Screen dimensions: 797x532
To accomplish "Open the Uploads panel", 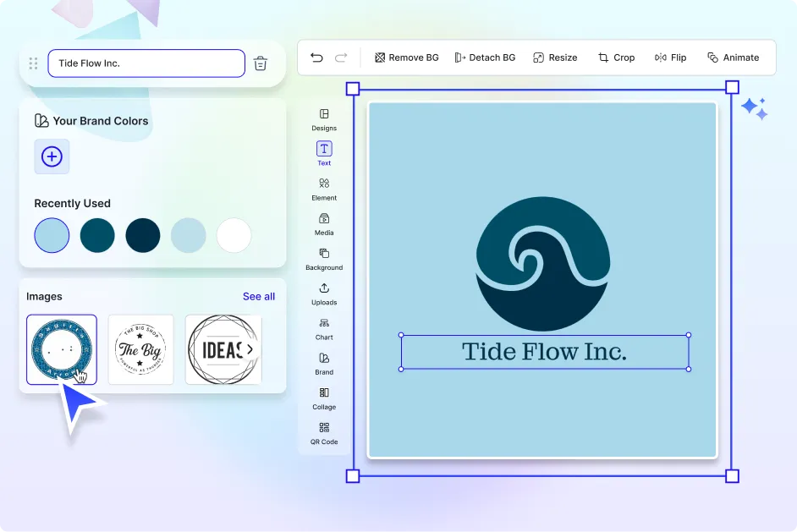I will pyautogui.click(x=323, y=294).
